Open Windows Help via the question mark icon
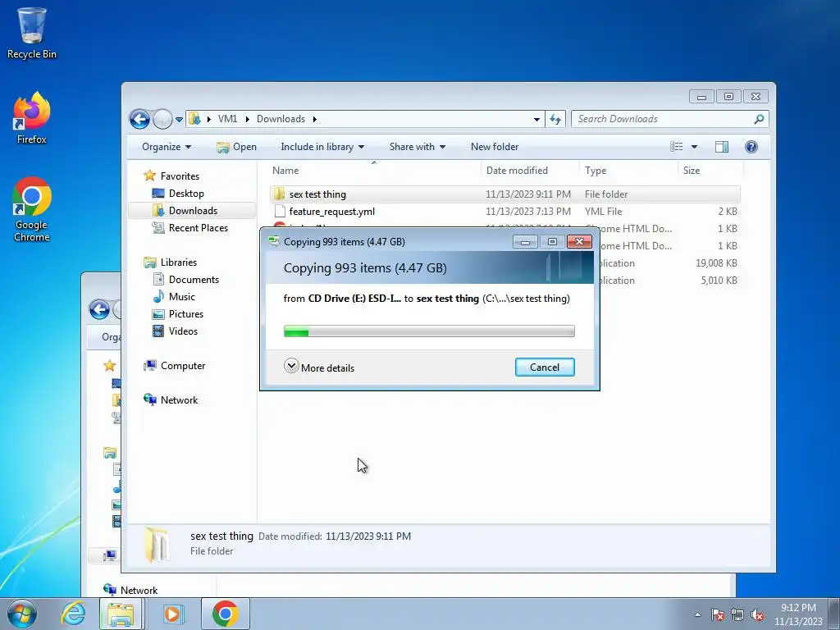Image resolution: width=840 pixels, height=630 pixels. point(751,147)
